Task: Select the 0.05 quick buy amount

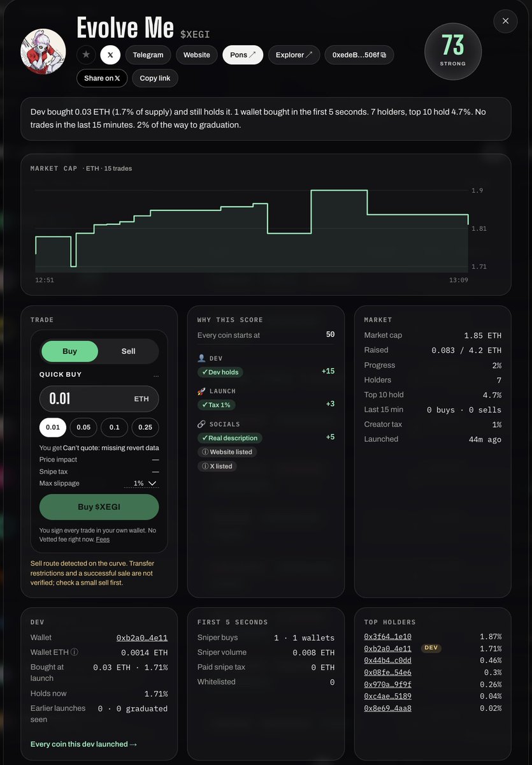Action: (x=83, y=427)
